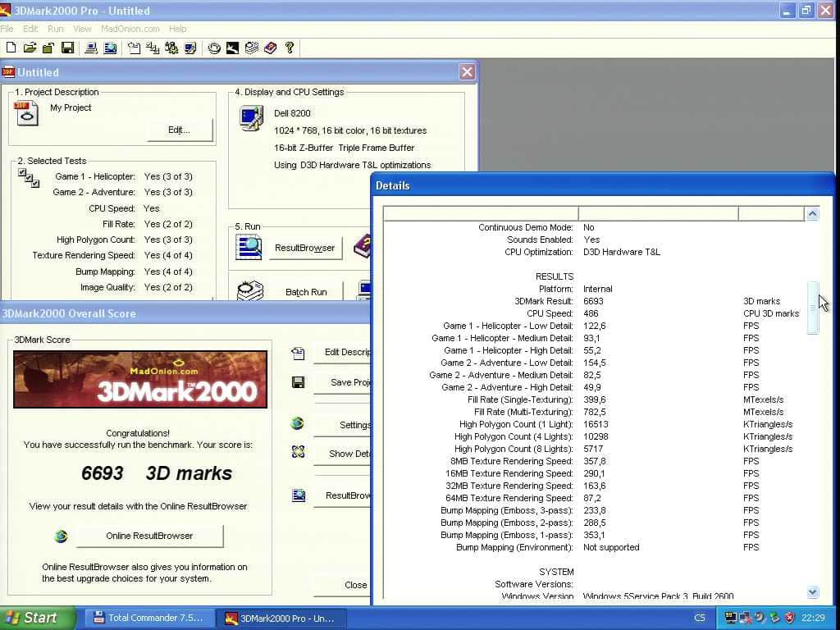Click the Fill Rate (Multi-Texturing) value 782,5
840x630 pixels.
[595, 412]
